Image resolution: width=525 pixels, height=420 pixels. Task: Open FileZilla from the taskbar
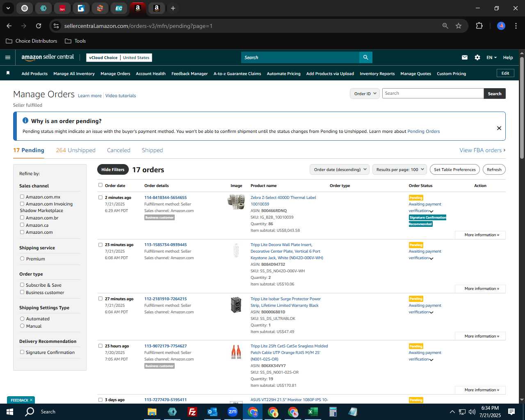[x=192, y=412]
